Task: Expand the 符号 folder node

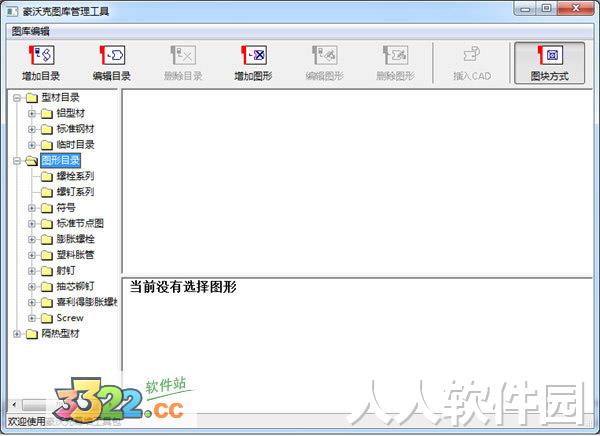Action: coord(32,208)
